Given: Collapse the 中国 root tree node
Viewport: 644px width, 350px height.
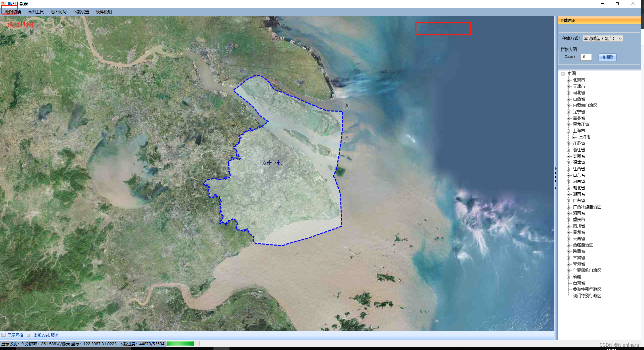Looking at the screenshot, I should point(563,74).
